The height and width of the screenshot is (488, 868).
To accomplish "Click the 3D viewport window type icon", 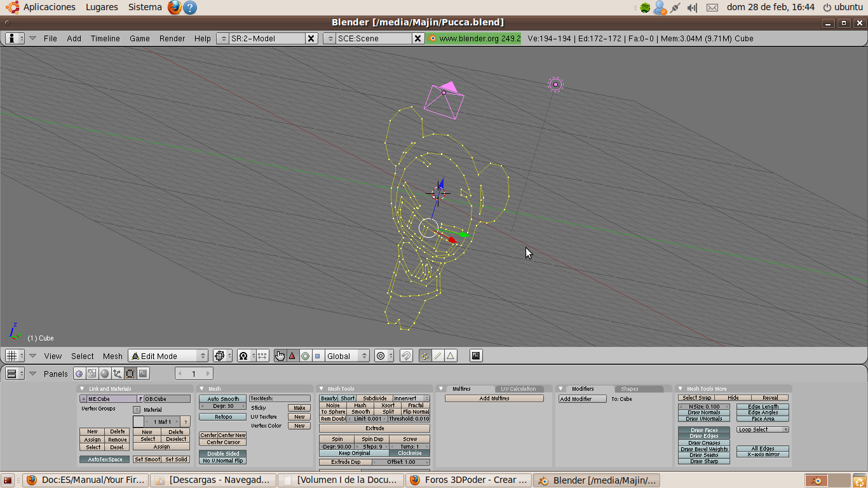I will [15, 356].
